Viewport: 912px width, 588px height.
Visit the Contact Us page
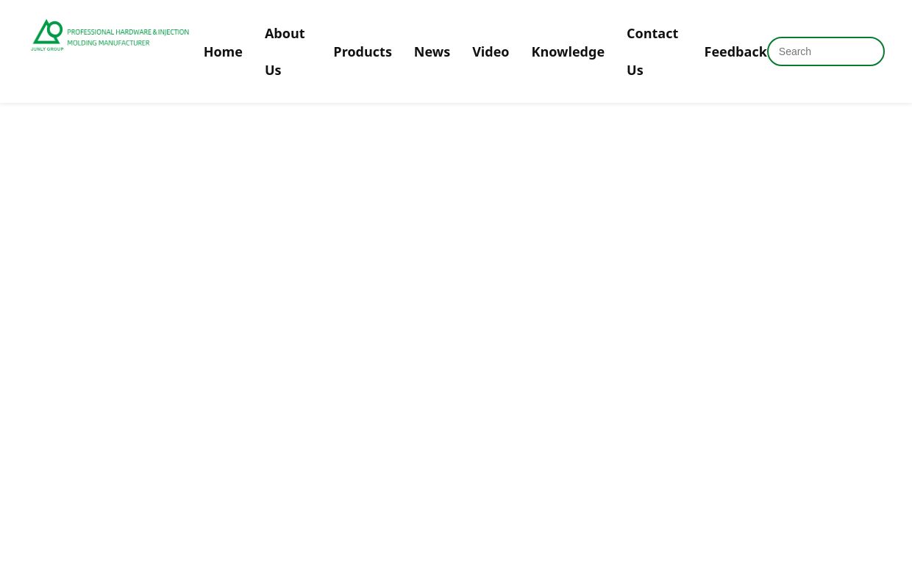(652, 51)
